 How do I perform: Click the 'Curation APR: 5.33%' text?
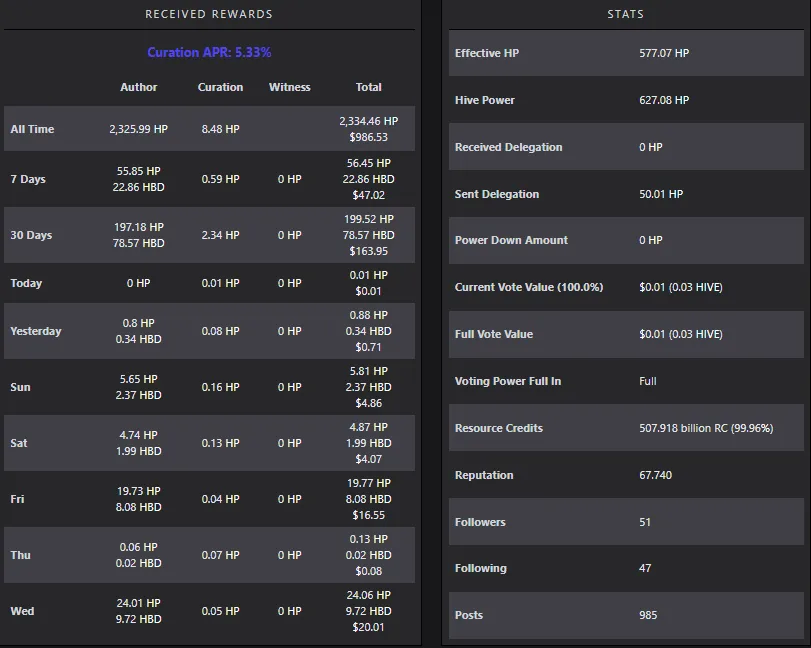point(209,52)
